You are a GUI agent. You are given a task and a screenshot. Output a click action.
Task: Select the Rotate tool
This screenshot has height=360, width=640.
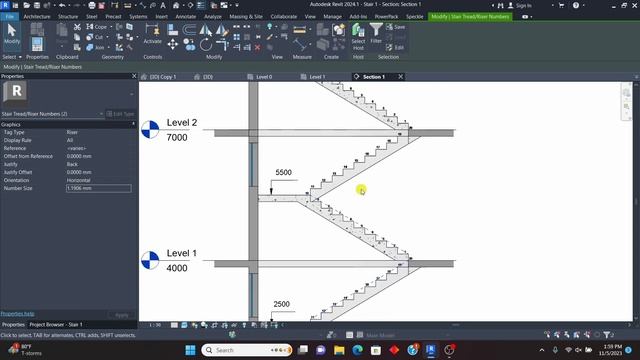206,44
